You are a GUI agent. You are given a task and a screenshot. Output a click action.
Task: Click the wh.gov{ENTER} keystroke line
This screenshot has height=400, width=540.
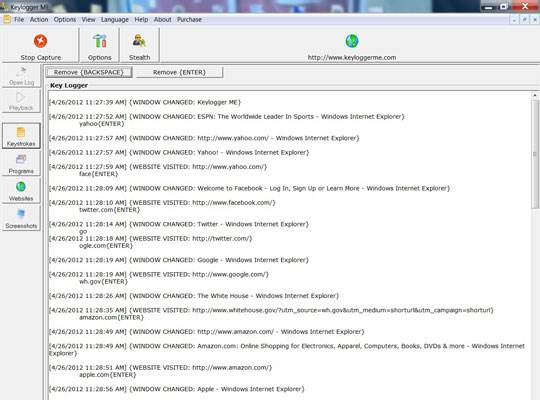coord(103,281)
